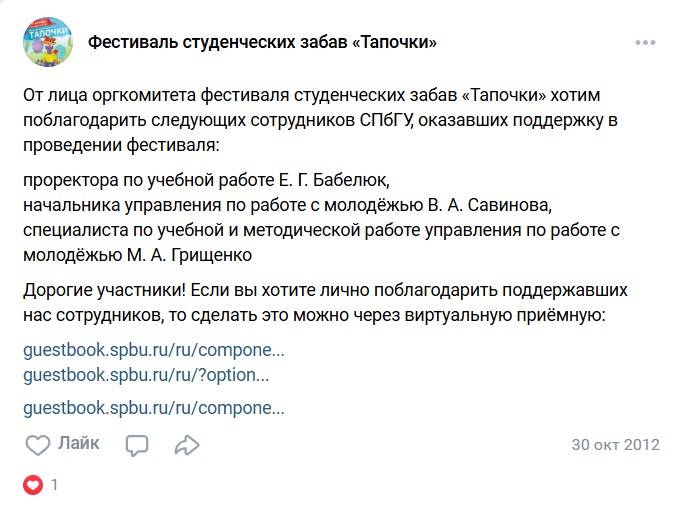
Task: Share the post with the arrow icon
Action: [x=187, y=445]
